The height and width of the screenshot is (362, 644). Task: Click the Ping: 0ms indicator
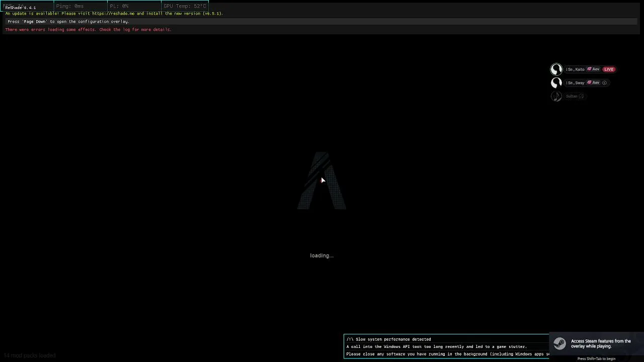[x=70, y=6]
